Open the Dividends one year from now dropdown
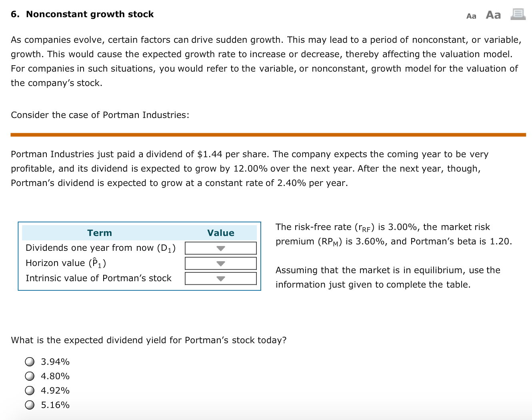This screenshot has height=420, width=532. (x=220, y=248)
